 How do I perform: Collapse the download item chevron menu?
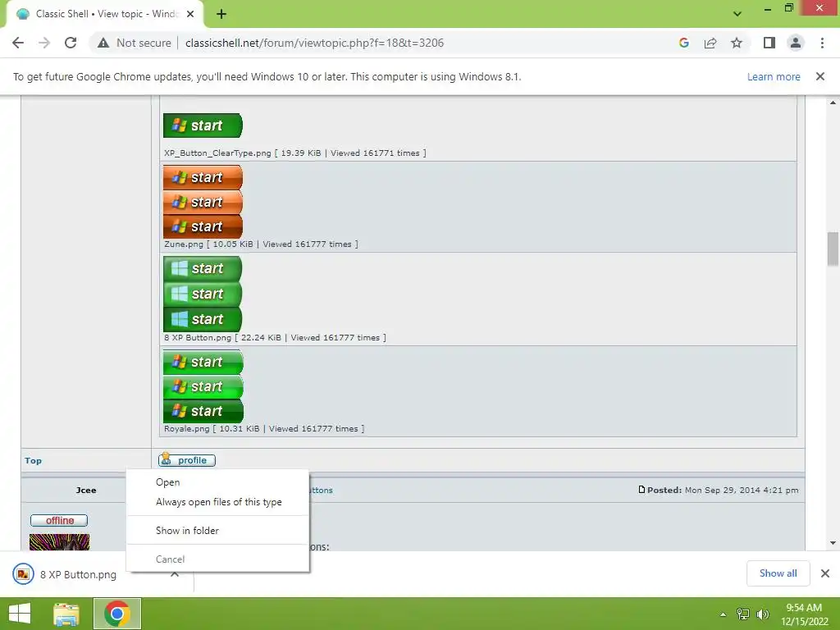[x=175, y=574]
